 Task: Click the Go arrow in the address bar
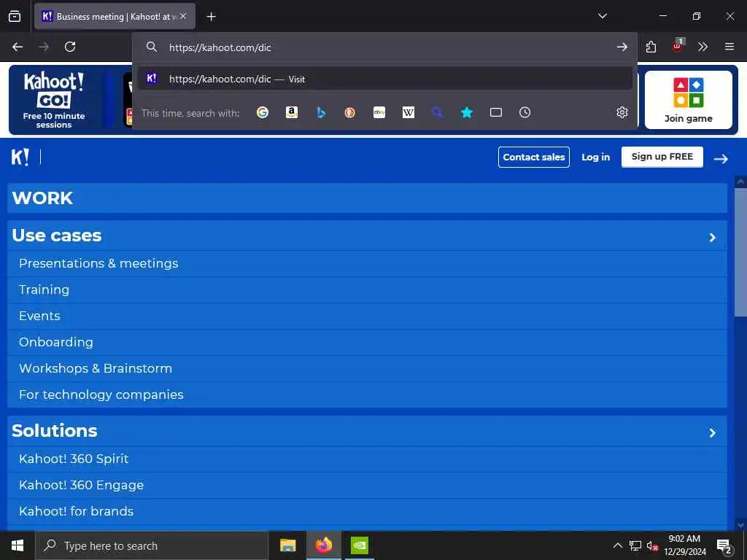click(x=622, y=47)
